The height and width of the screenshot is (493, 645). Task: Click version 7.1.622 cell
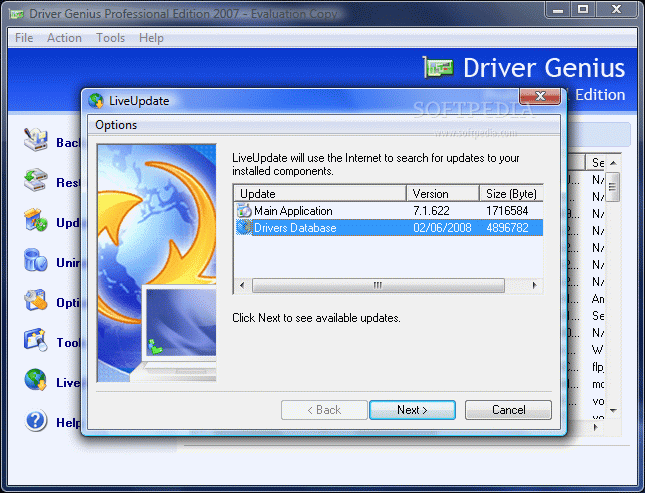pos(431,211)
